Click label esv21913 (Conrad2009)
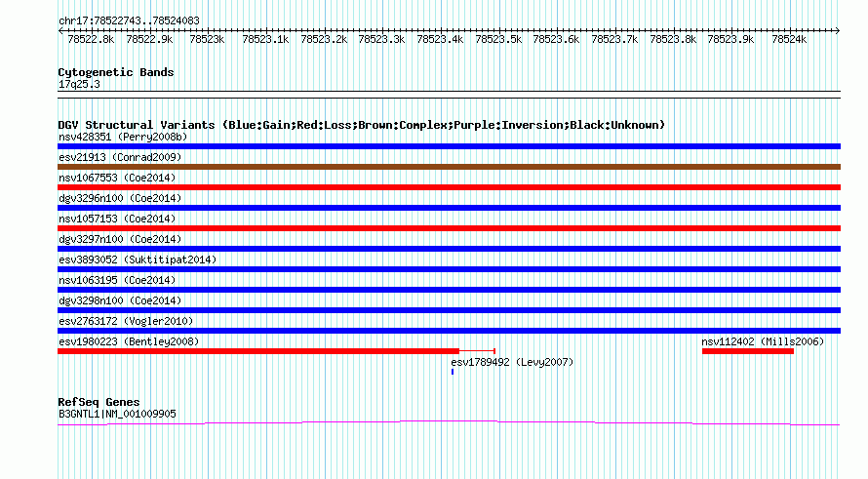868x479 pixels. coord(120,157)
